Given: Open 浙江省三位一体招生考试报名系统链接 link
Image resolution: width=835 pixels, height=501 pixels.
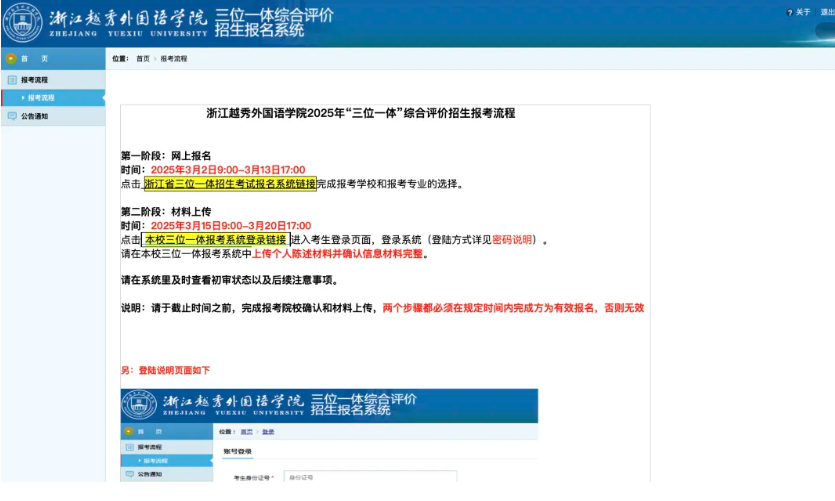Looking at the screenshot, I should tap(230, 184).
